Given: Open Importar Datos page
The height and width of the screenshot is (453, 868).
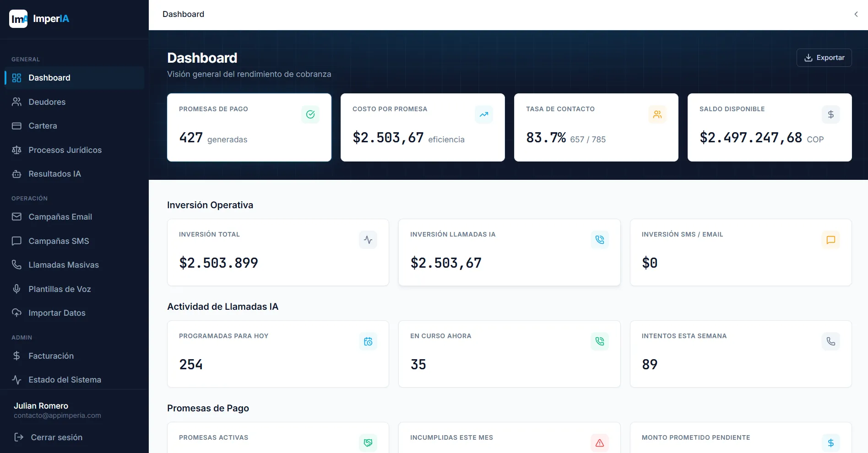Looking at the screenshot, I should coord(74,313).
